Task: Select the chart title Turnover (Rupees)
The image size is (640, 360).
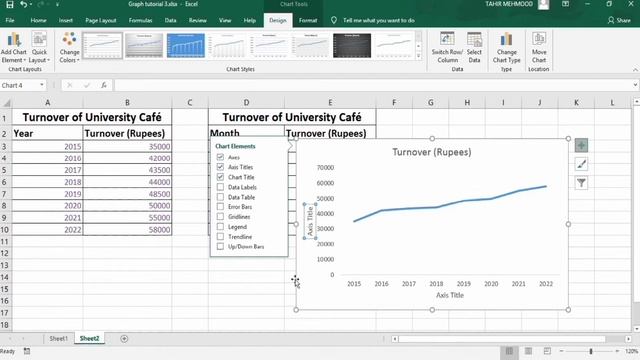Action: pos(431,152)
